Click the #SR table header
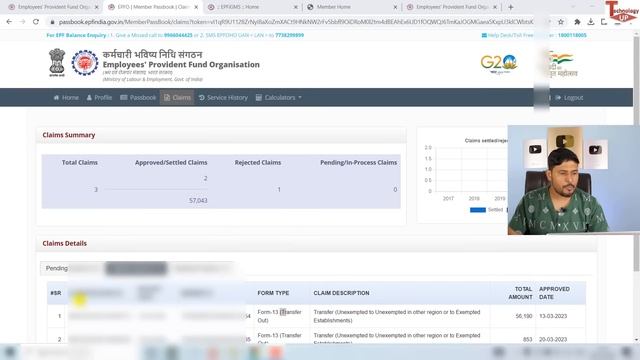640x360 pixels. click(56, 293)
